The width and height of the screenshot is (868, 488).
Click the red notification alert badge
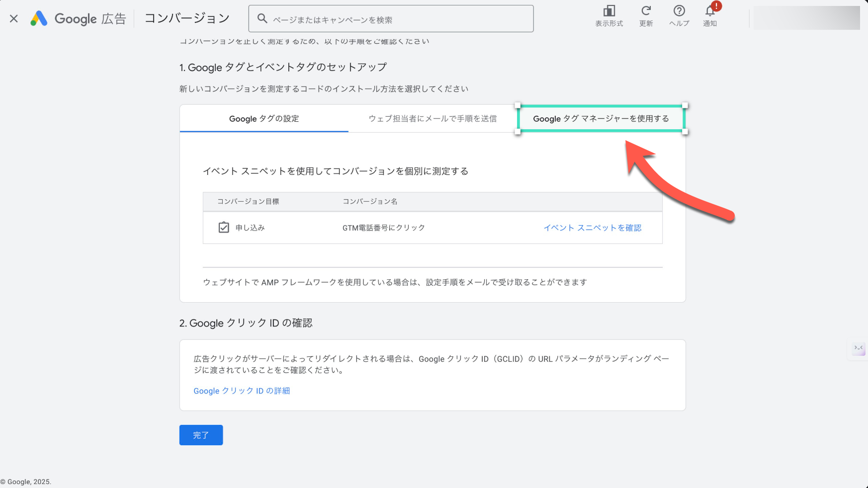[716, 6]
